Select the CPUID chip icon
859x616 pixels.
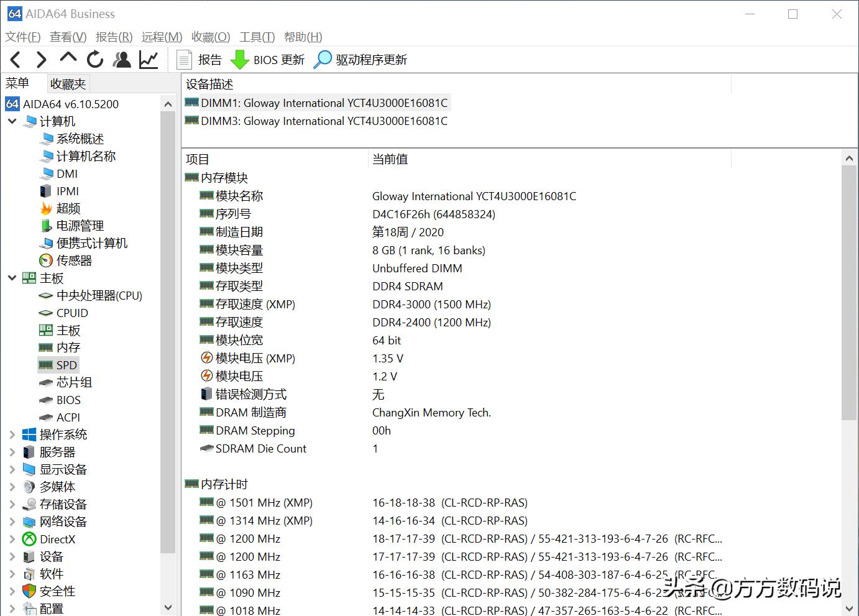[46, 313]
